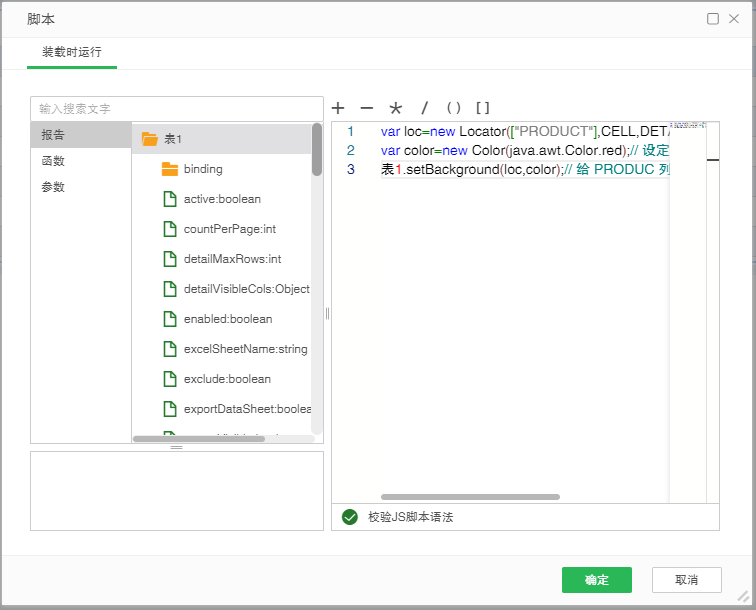Click the code editor horizontal scrollbar

(x=470, y=496)
